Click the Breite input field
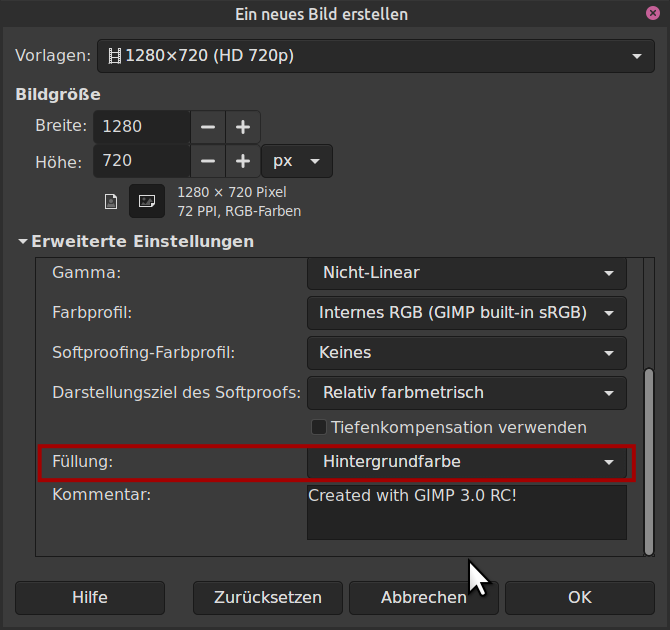 pyautogui.click(x=142, y=127)
